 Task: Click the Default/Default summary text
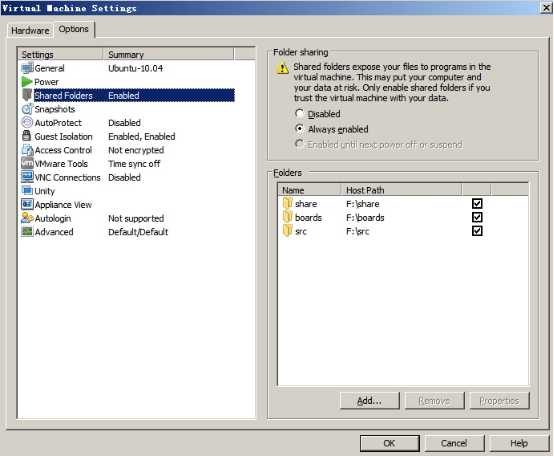[138, 232]
